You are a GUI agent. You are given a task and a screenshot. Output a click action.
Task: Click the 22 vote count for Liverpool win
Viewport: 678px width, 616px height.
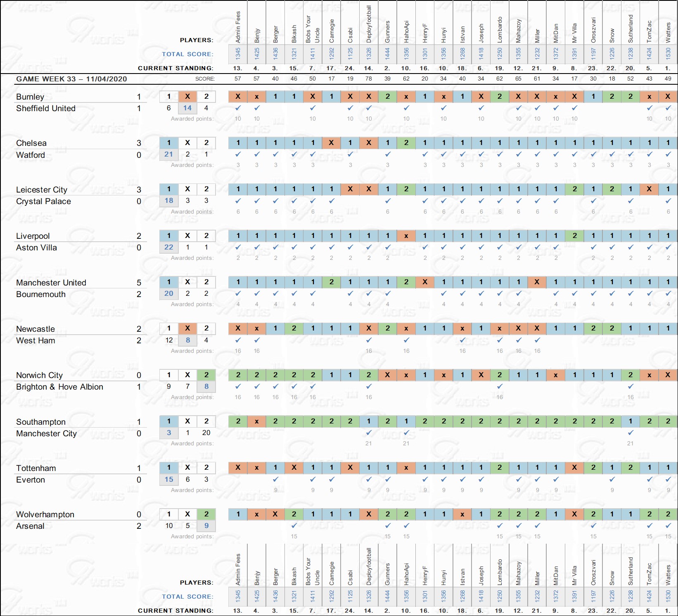click(169, 247)
